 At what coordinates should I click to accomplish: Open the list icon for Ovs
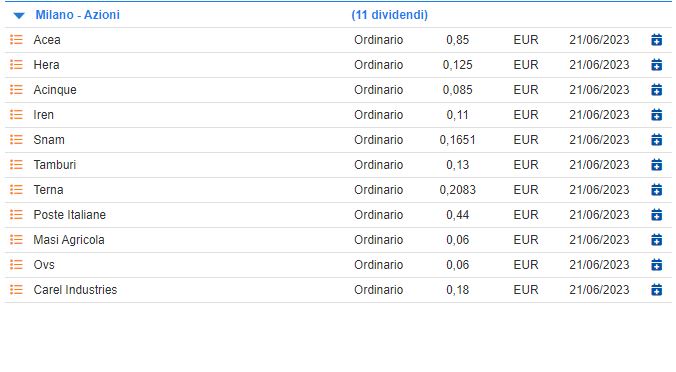(16, 265)
